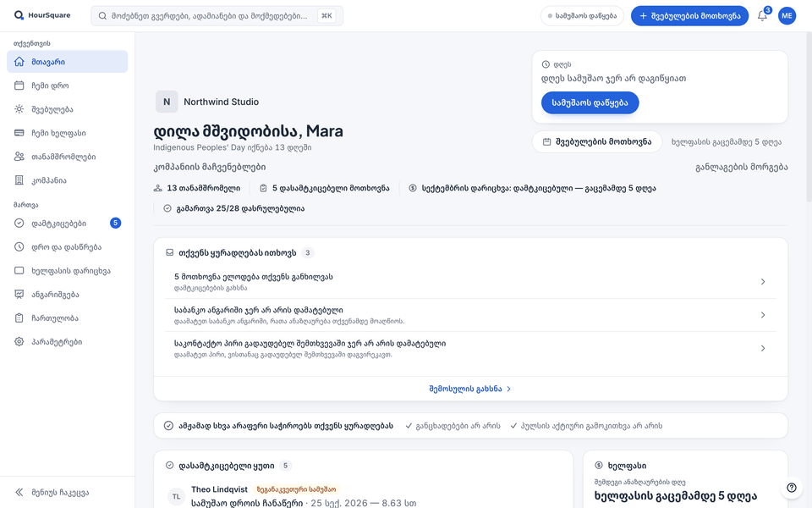The width and height of the screenshot is (812, 508).
Task: Open the ME user avatar menu
Action: point(787,15)
